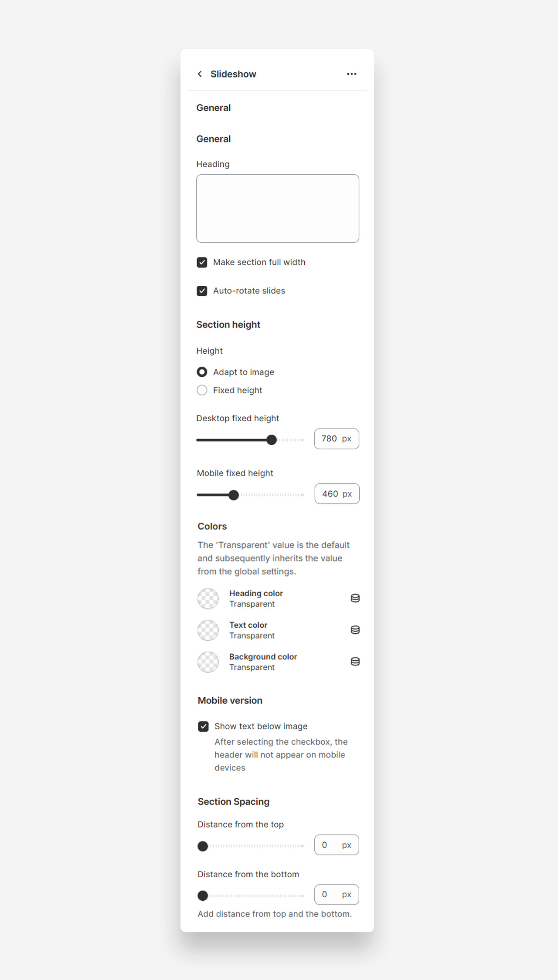Screen dimensions: 558x980
Task: Click dynamic source icon for Heading color
Action: tap(355, 598)
